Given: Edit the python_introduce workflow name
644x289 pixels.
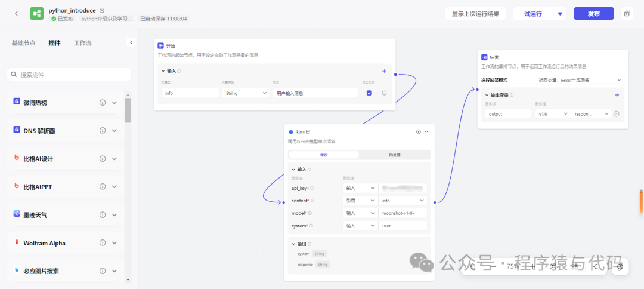Looking at the screenshot, I should 102,10.
